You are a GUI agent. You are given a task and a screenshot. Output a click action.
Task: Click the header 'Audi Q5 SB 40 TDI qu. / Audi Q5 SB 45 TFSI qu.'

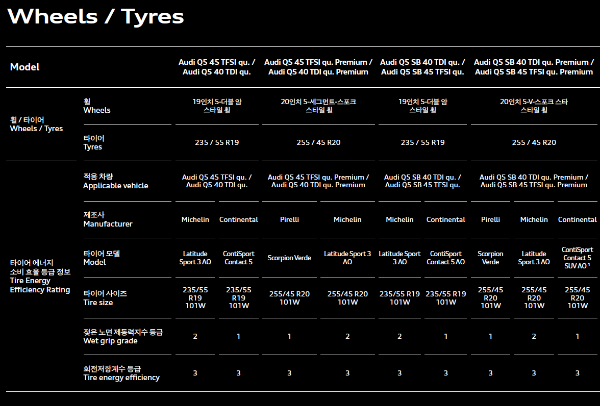tap(422, 67)
